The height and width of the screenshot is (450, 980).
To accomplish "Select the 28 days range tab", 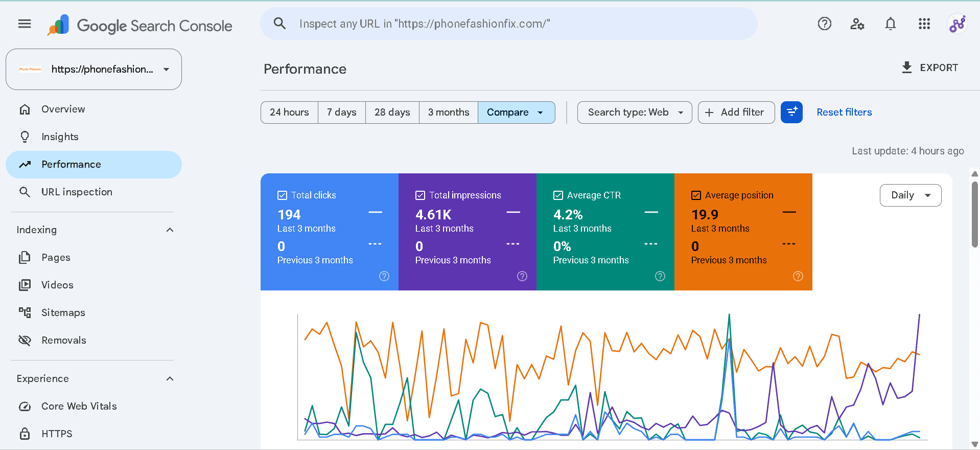I will [392, 112].
